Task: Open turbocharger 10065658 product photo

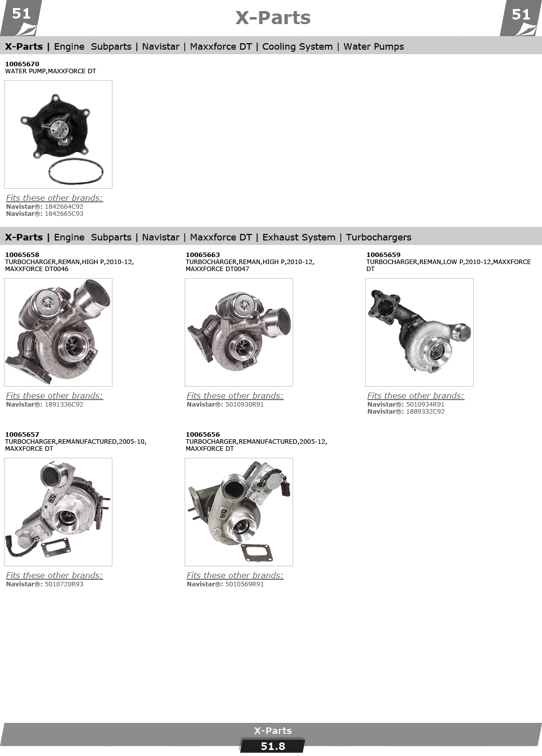Action: pyautogui.click(x=58, y=332)
